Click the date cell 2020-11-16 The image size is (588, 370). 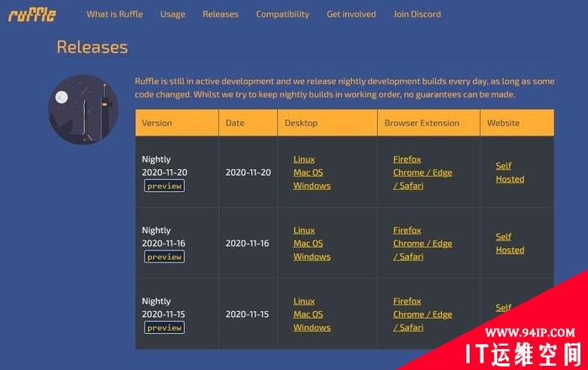coord(248,244)
